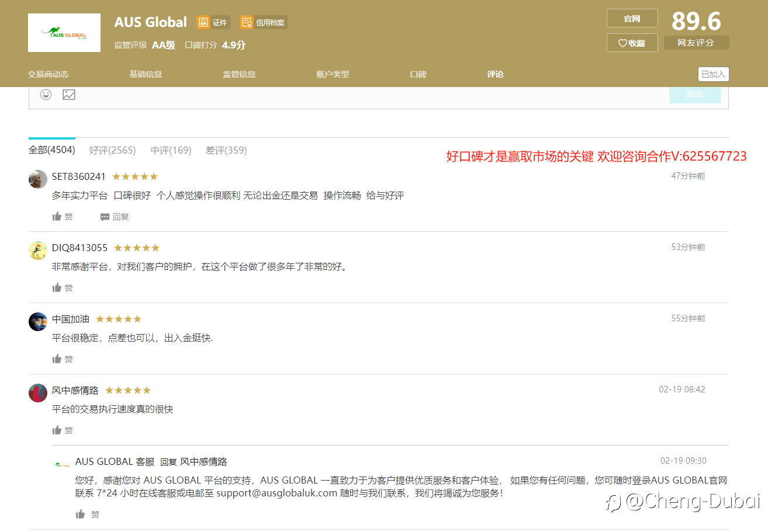The width and height of the screenshot is (768, 532).
Task: Click the 收藏 favorite heart button
Action: pyautogui.click(x=632, y=43)
